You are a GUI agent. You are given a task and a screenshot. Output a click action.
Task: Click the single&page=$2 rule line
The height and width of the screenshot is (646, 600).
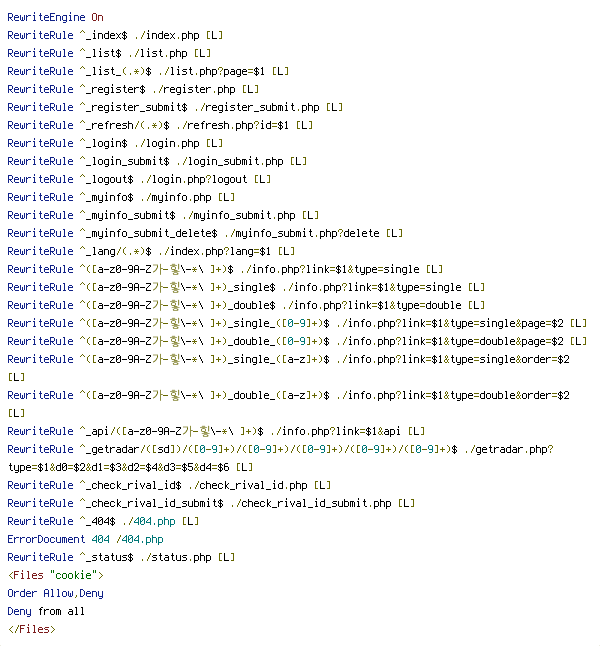297,323
